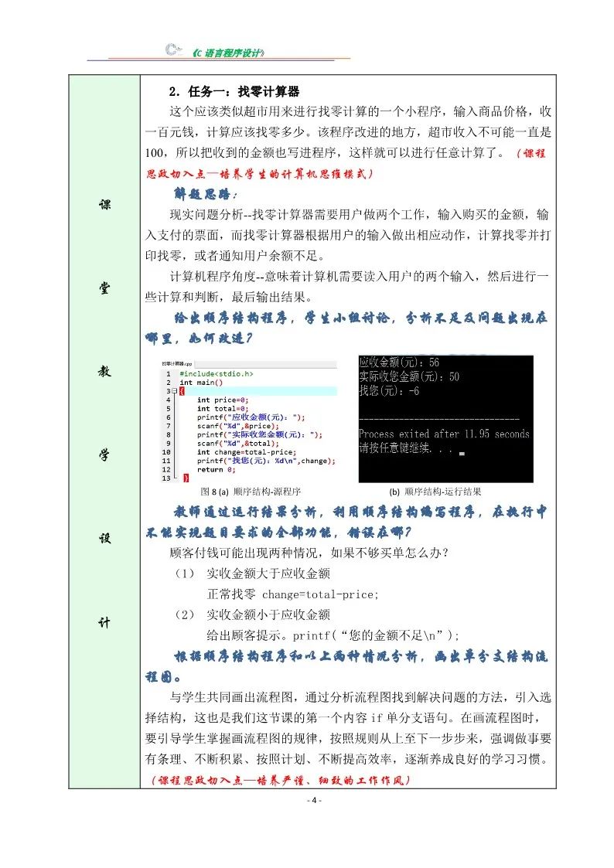Click the blinking cursor in console window
Screen dimensions: 614x868
[x=461, y=454]
